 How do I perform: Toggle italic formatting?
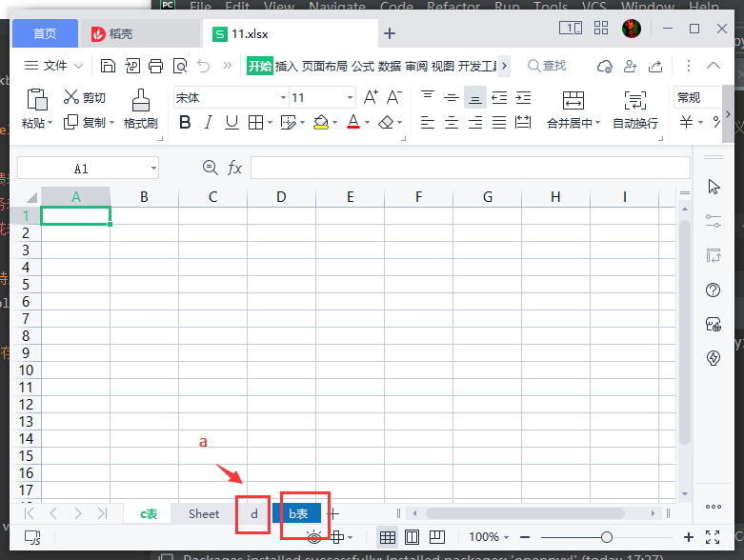209,122
